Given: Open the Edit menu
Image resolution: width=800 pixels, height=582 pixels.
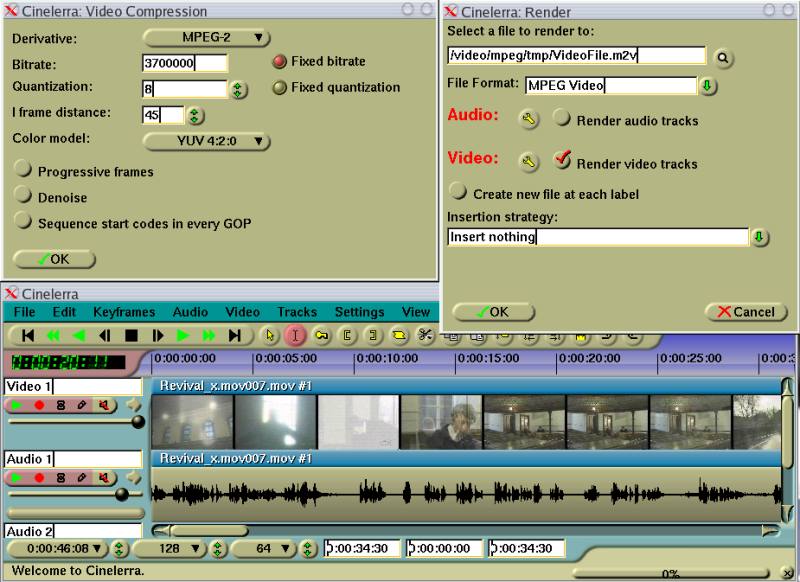Looking at the screenshot, I should [64, 312].
